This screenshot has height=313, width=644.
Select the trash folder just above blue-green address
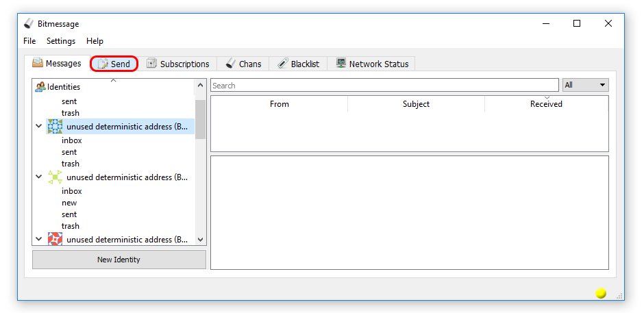click(x=71, y=113)
